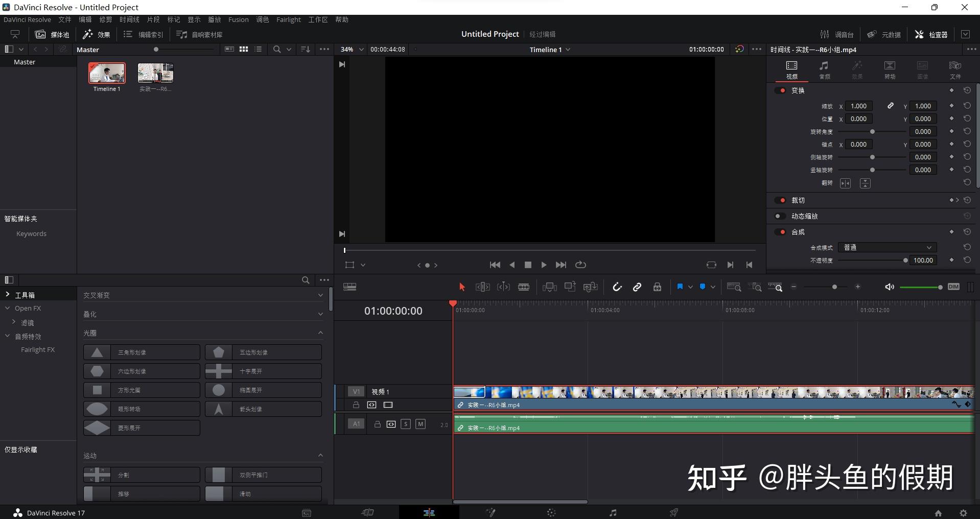Switch to the 音频 tab in the Inspector
The height and width of the screenshot is (519, 980).
824,69
